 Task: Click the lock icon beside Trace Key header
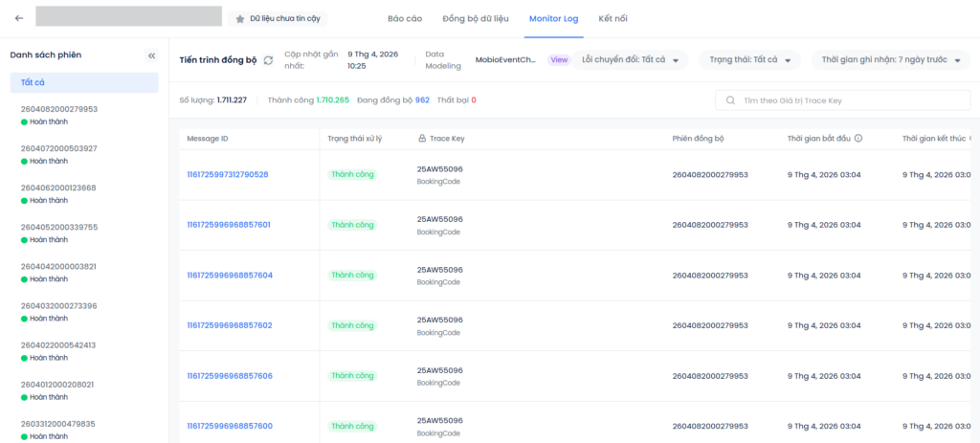(422, 139)
